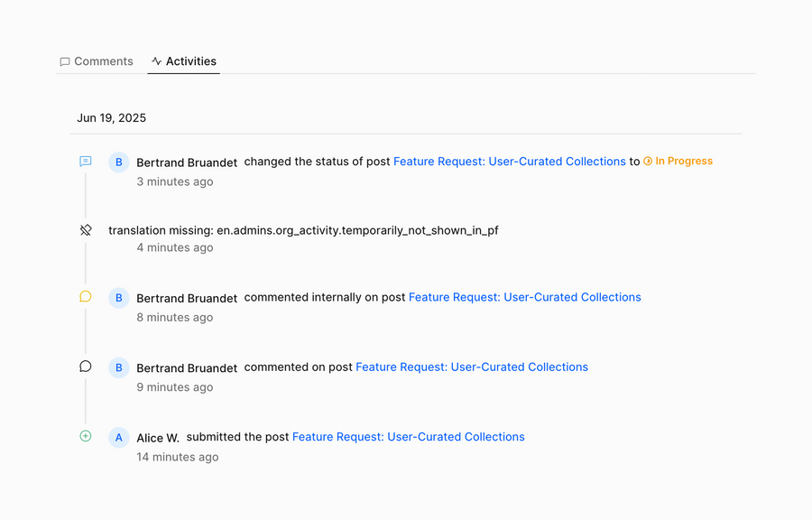
Task: Click the black comment bubble timeline icon
Action: click(86, 367)
